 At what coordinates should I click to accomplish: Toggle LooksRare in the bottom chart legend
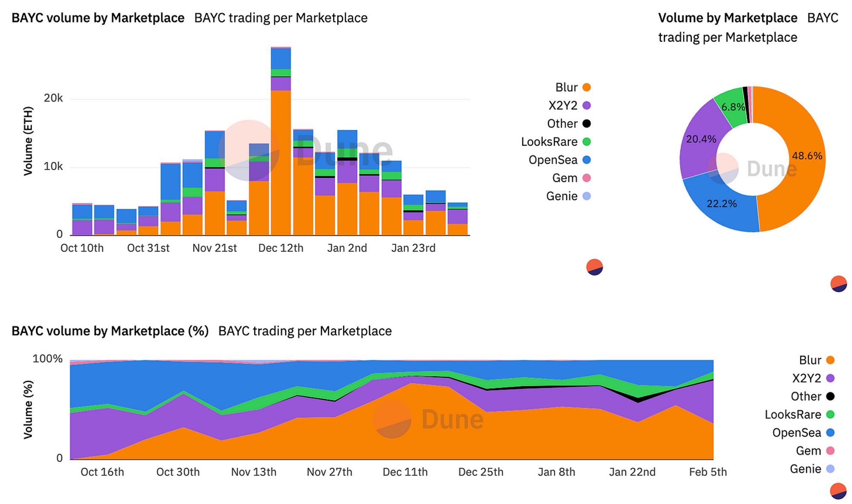tap(800, 415)
